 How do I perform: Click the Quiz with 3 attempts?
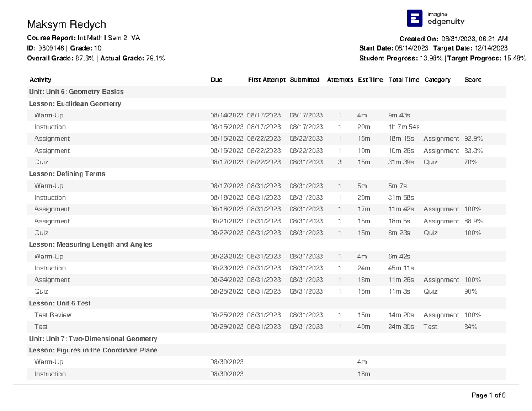point(266,162)
